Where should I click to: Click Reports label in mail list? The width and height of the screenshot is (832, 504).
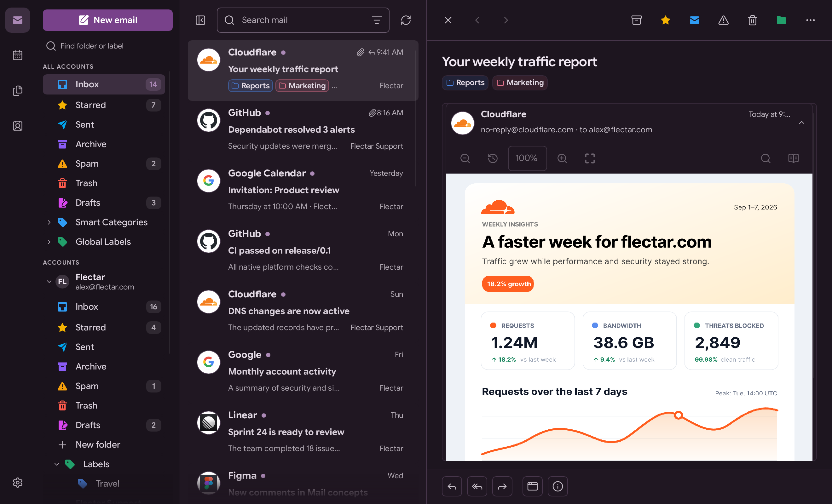pos(251,86)
